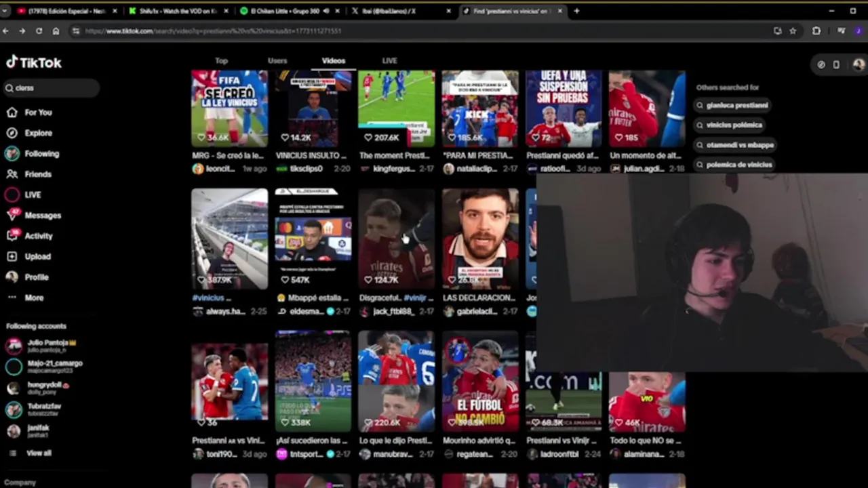This screenshot has width=868, height=488.
Task: Open Mbappé estalla video with 547K likes
Action: click(313, 239)
